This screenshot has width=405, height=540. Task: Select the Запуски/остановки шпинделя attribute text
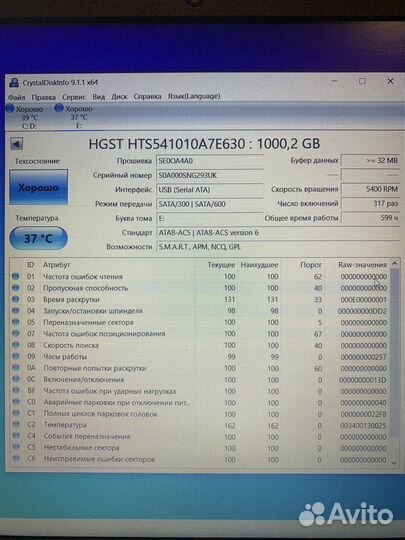(x=93, y=311)
